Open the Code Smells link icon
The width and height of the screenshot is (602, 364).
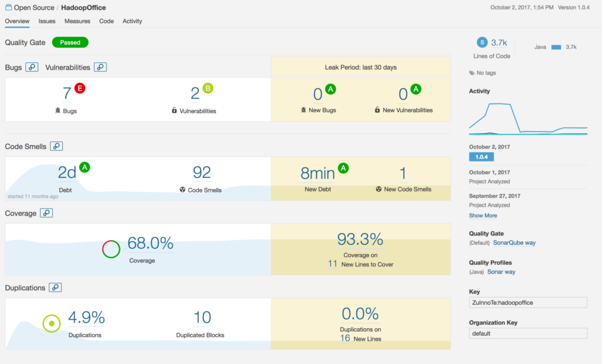[56, 146]
